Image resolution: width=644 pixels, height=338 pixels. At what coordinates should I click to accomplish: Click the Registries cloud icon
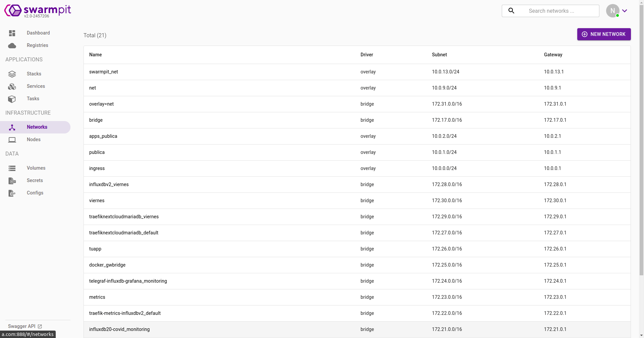[x=12, y=45]
